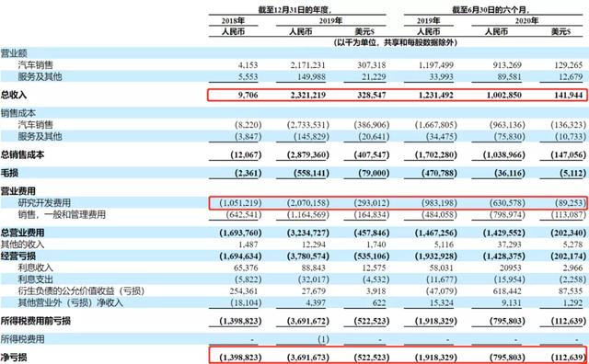Click the 服务及其他 revenue label

[40, 77]
